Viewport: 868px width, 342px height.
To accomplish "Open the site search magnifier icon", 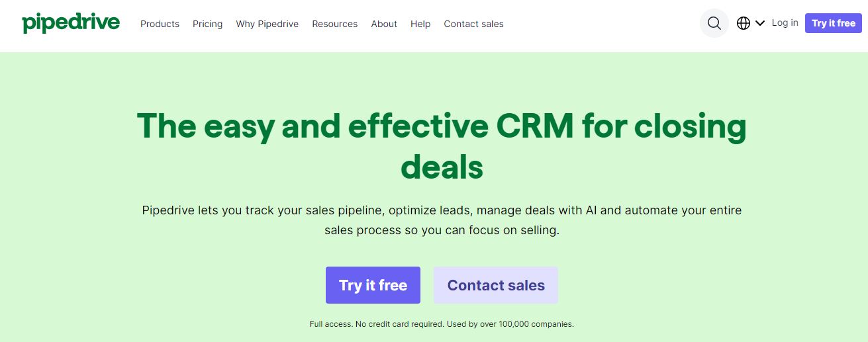I will pyautogui.click(x=714, y=24).
